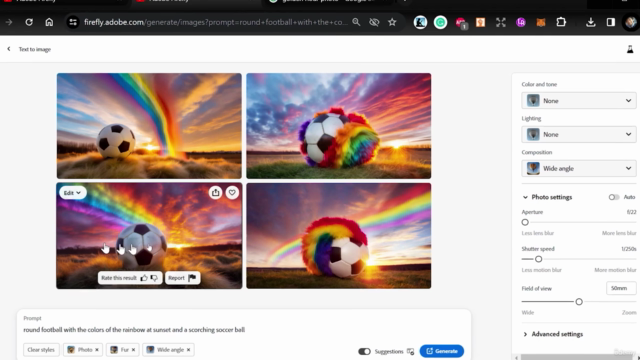Click the prompt text field
Viewport: 640px width, 360px height.
click(244, 330)
